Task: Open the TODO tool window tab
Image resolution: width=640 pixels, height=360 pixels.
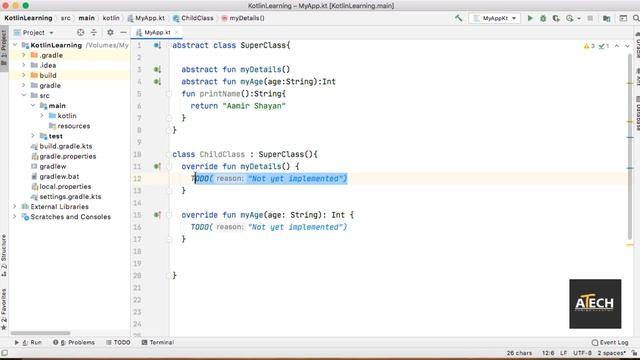Action: pos(118,342)
